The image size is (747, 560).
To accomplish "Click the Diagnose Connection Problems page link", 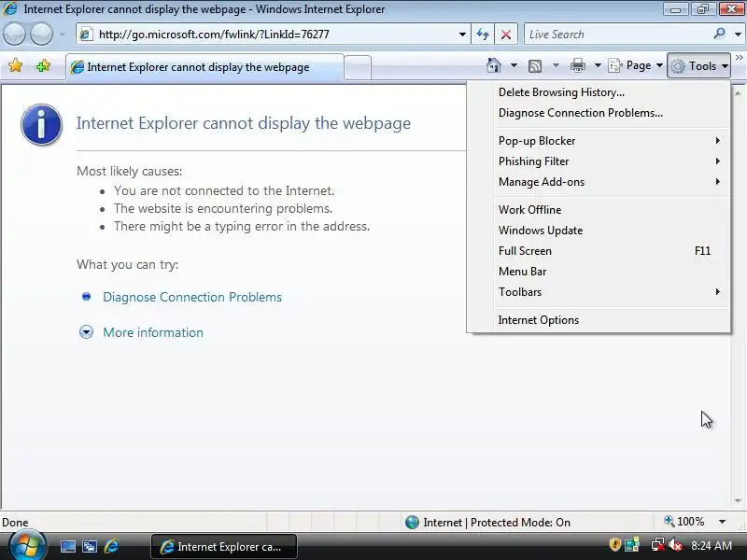I will pos(192,297).
